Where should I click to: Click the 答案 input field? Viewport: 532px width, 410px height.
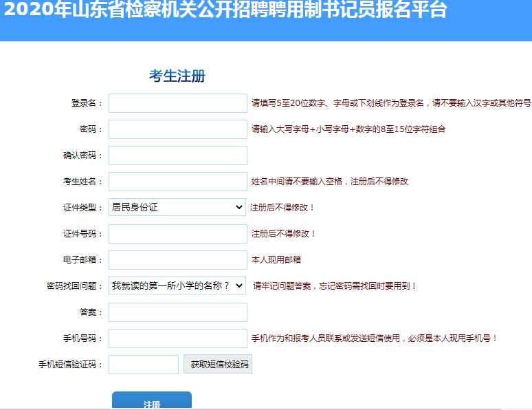(177, 312)
